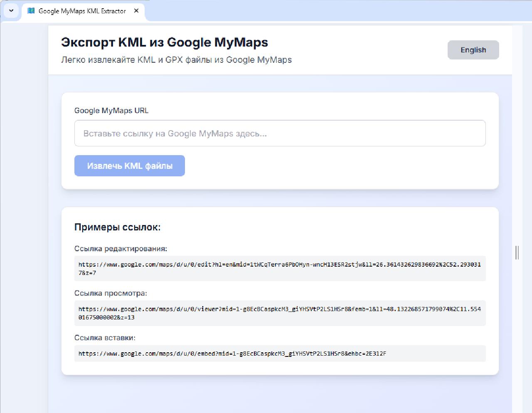Switch language with the English button

(x=473, y=50)
